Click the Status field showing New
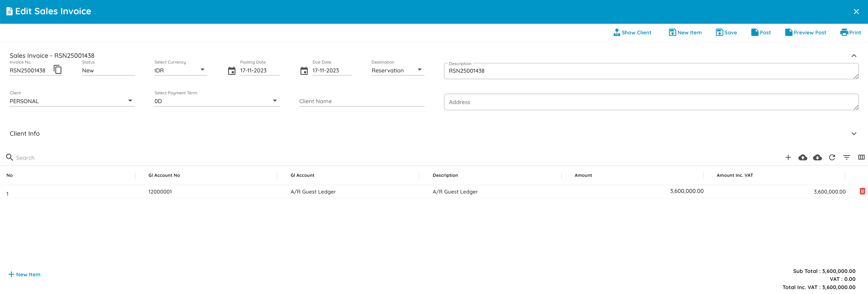868x294 pixels. click(x=108, y=70)
